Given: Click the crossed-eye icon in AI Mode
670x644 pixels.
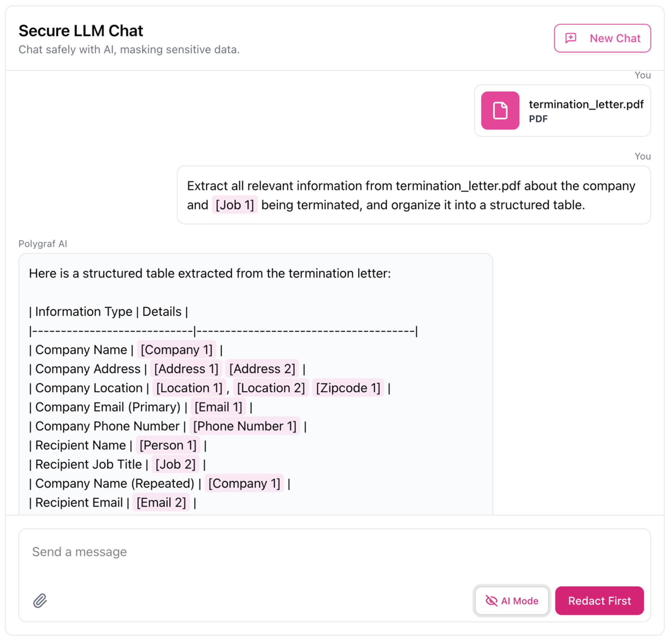Looking at the screenshot, I should point(491,601).
